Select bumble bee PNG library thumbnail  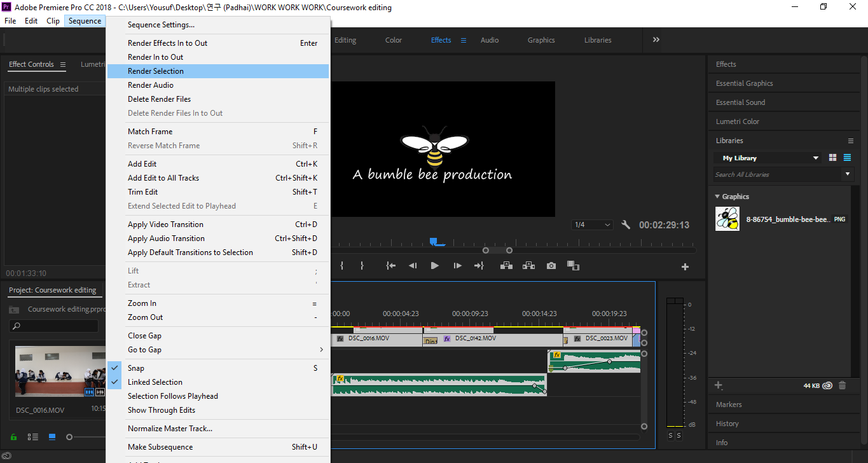[x=727, y=219]
